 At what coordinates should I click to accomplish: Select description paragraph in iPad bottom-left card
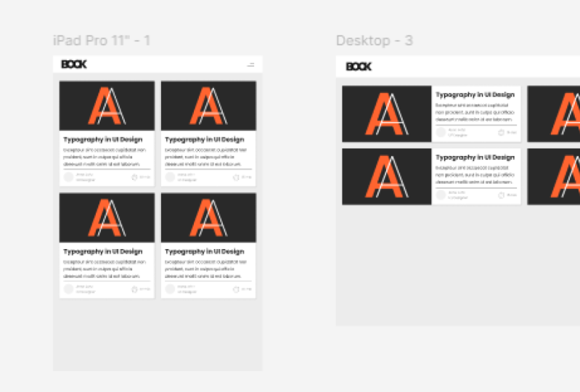coord(105,269)
